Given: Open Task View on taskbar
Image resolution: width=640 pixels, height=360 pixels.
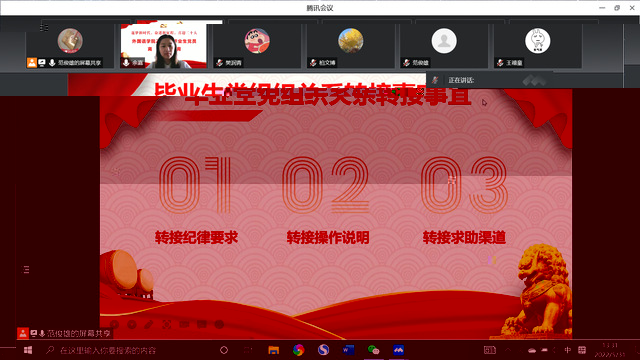Looking at the screenshot, I should click(x=248, y=350).
